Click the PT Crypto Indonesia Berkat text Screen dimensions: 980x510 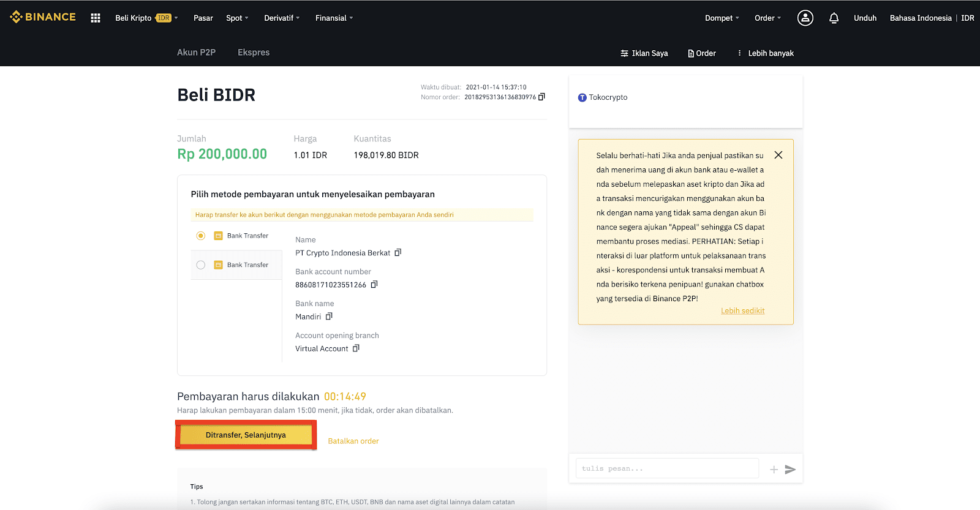coord(342,253)
